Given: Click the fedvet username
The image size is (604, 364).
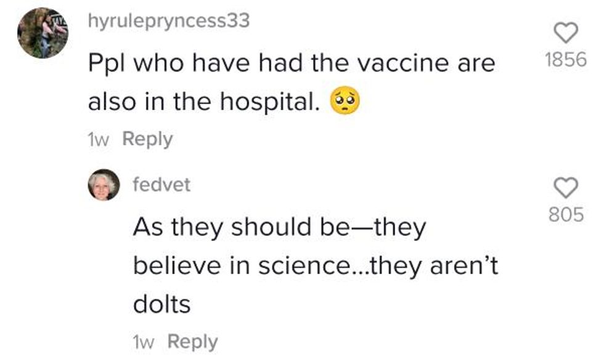Looking at the screenshot, I should 161,185.
